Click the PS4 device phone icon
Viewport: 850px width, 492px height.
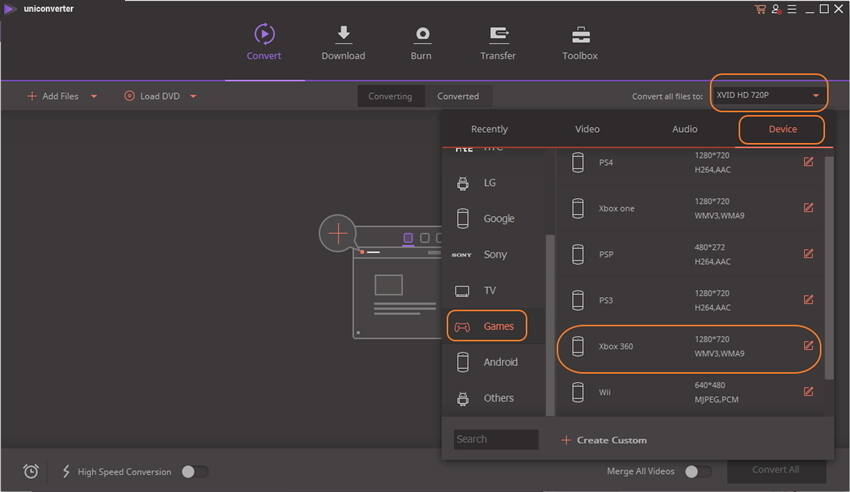point(578,162)
